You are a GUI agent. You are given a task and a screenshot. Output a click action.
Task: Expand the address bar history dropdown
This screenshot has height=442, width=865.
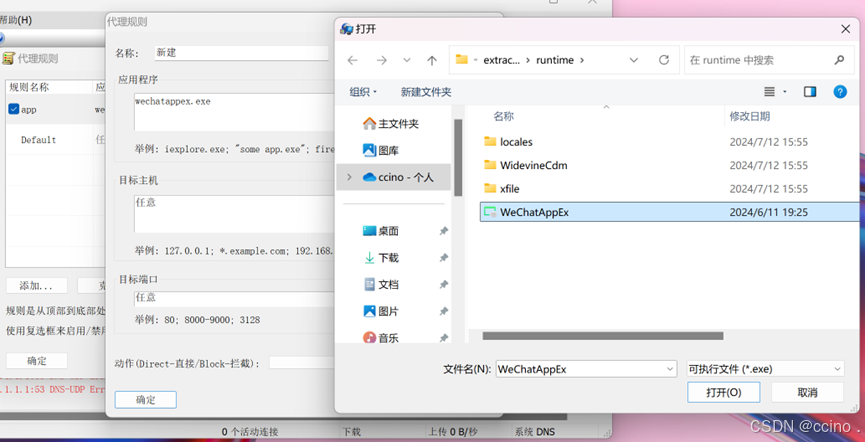pos(634,60)
